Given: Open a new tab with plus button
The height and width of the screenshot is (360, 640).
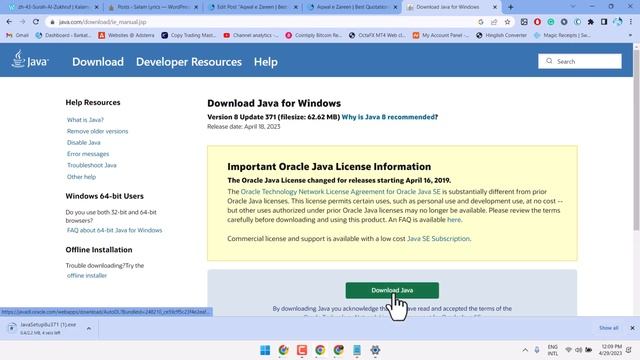Looking at the screenshot, I should 511,7.
